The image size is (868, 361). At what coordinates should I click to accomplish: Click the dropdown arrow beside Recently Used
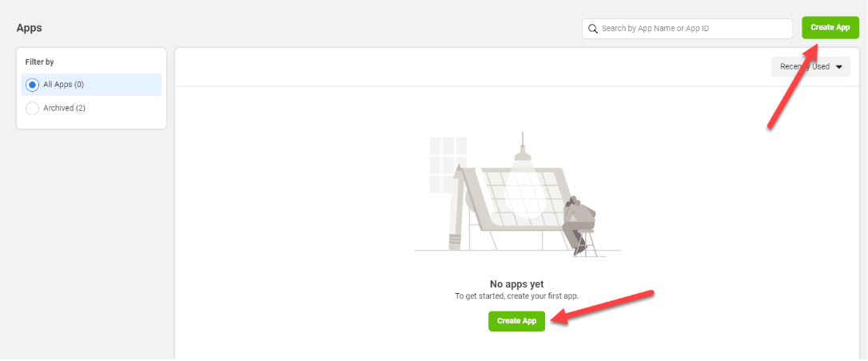838,67
